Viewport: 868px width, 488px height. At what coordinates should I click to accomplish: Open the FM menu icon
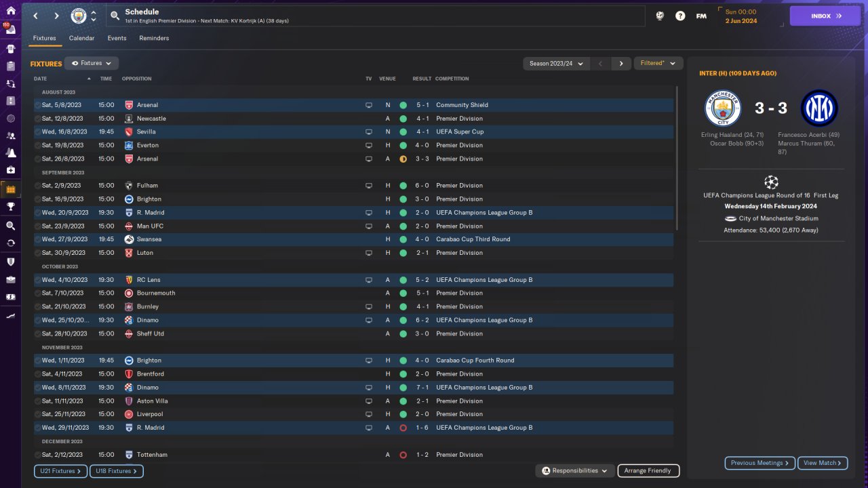coord(701,16)
